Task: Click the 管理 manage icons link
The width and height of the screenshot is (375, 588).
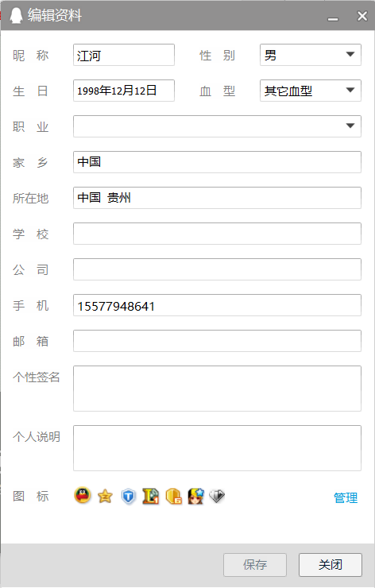Action: tap(346, 497)
